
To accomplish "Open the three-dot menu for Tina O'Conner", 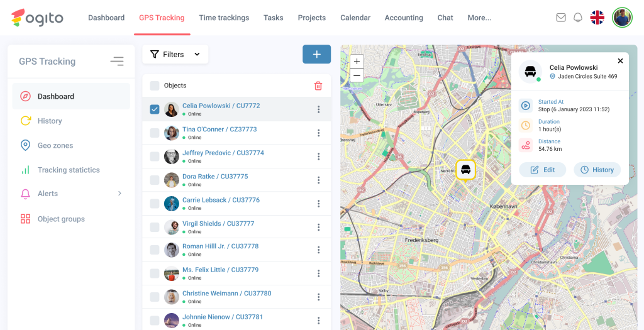I will tap(319, 133).
